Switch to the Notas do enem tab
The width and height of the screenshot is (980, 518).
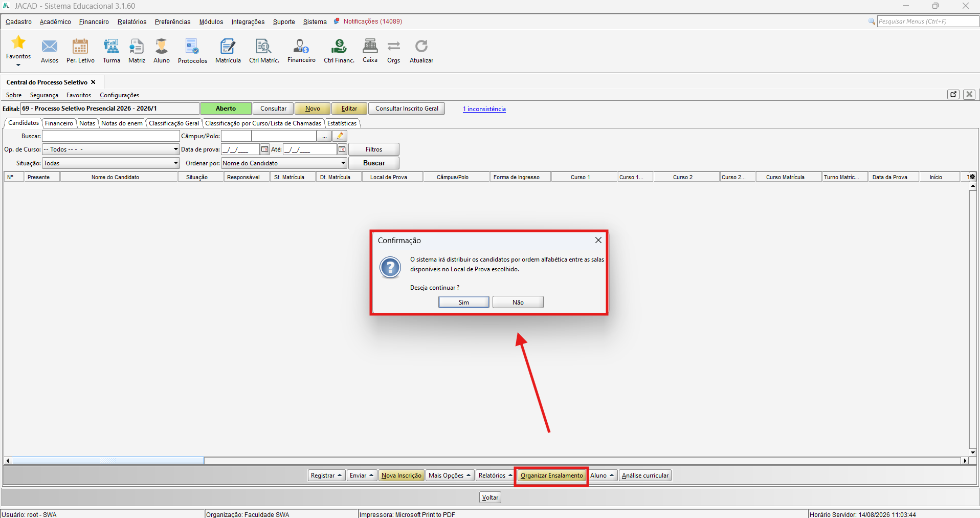(122, 123)
